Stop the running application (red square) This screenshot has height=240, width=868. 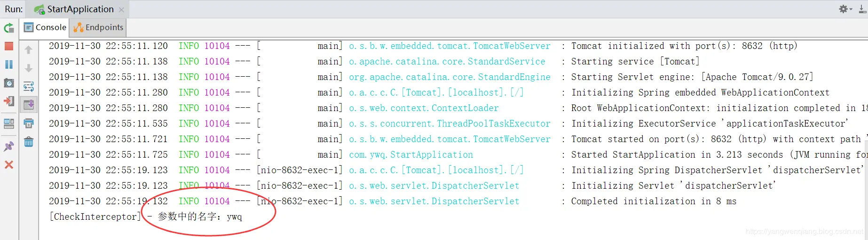pyautogui.click(x=8, y=46)
